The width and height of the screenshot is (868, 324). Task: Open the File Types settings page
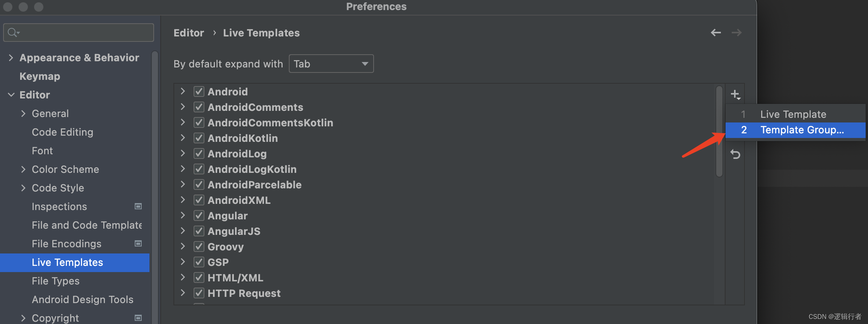pos(56,281)
